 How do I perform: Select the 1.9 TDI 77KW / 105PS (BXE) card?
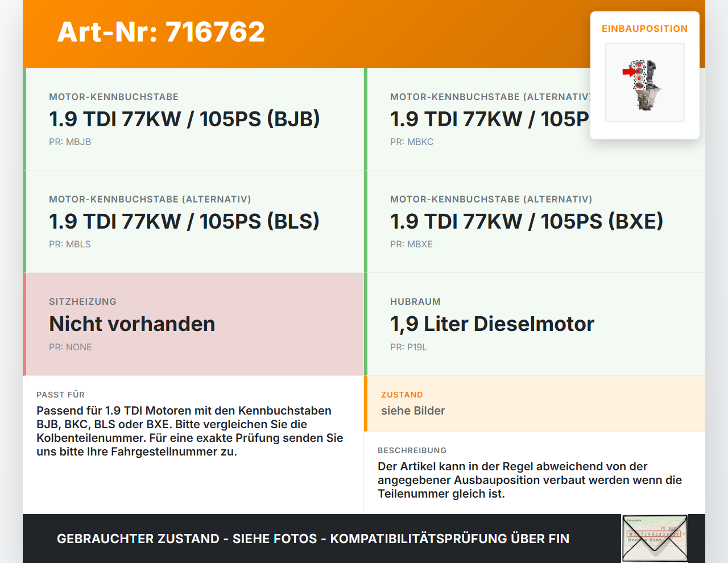tap(535, 222)
